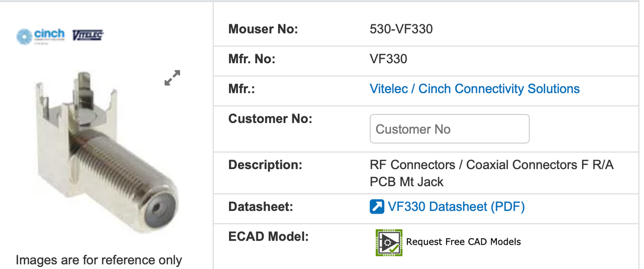Click inside the Customer No input field
644x269 pixels.
click(449, 128)
